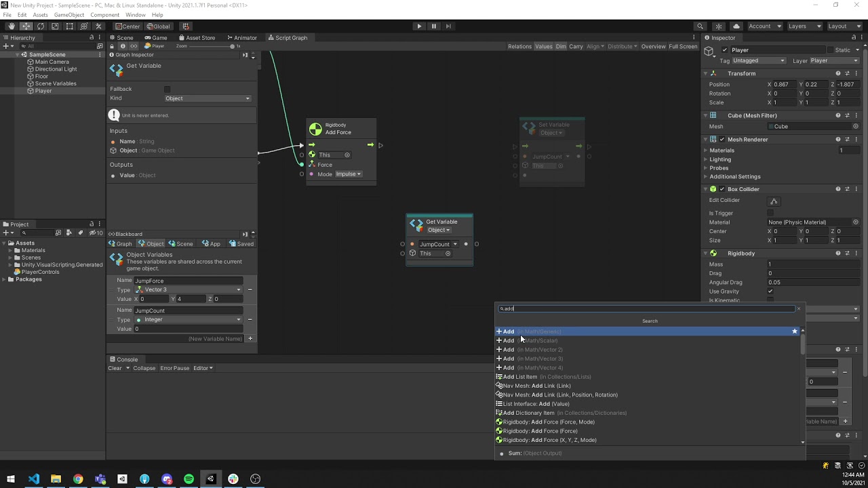Toggle Mesh Renderer enabled checkbox
868x488 pixels.
[722, 140]
